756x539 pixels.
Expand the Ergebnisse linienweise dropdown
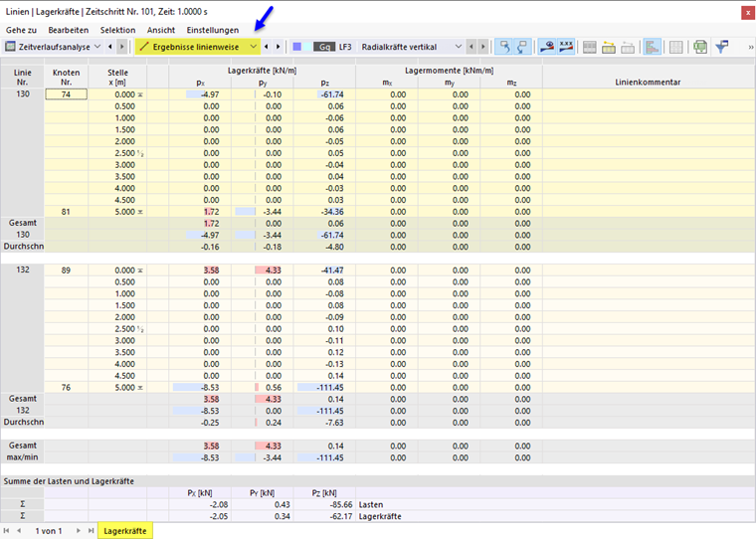(x=254, y=47)
